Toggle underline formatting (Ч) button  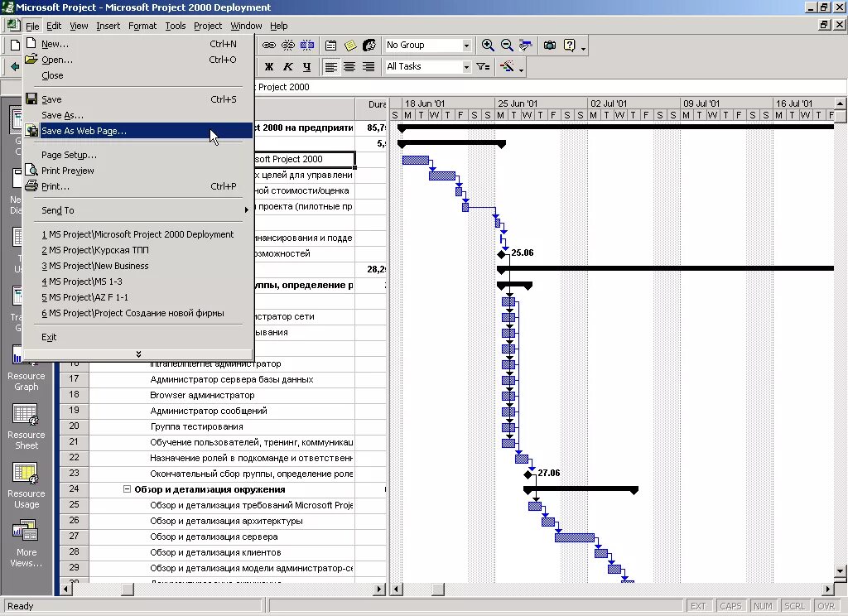tap(306, 66)
